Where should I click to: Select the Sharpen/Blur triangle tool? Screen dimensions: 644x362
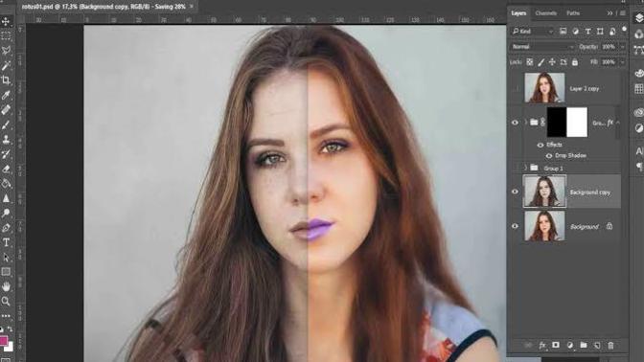click(6, 198)
